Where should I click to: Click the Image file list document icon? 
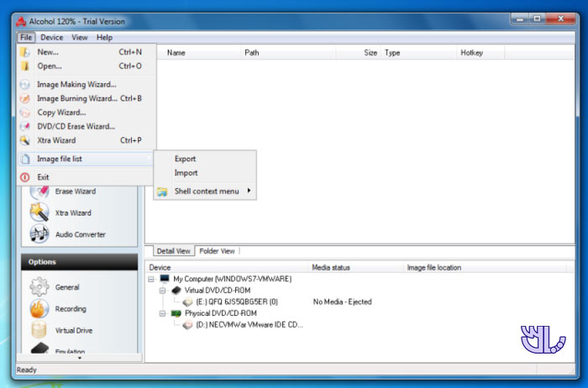pyautogui.click(x=24, y=159)
